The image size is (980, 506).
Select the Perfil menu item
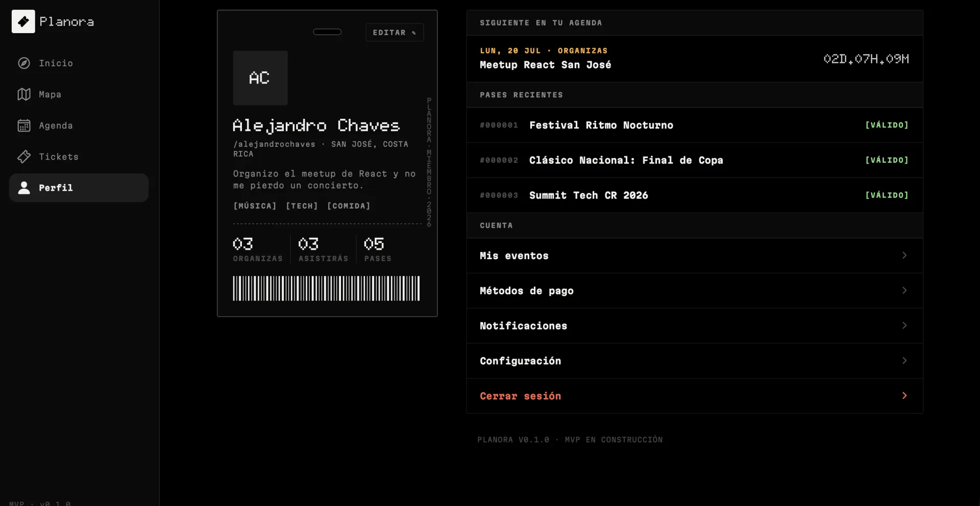(79, 188)
